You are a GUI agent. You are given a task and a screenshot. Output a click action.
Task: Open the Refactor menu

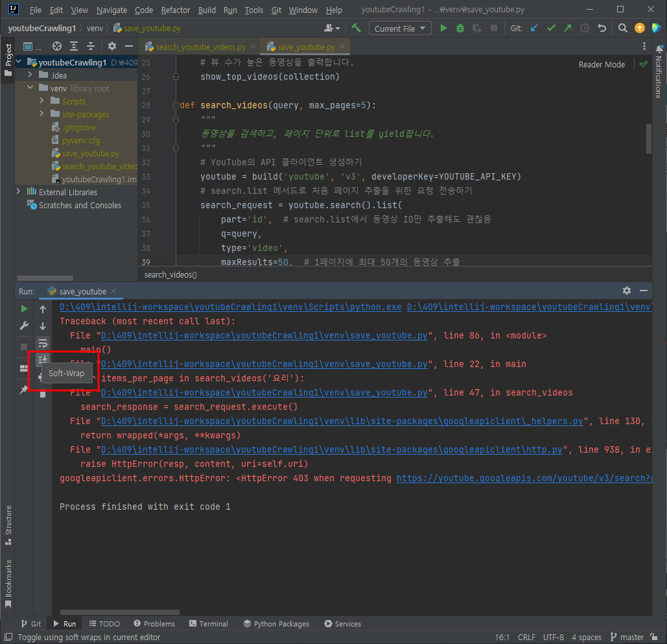[175, 10]
